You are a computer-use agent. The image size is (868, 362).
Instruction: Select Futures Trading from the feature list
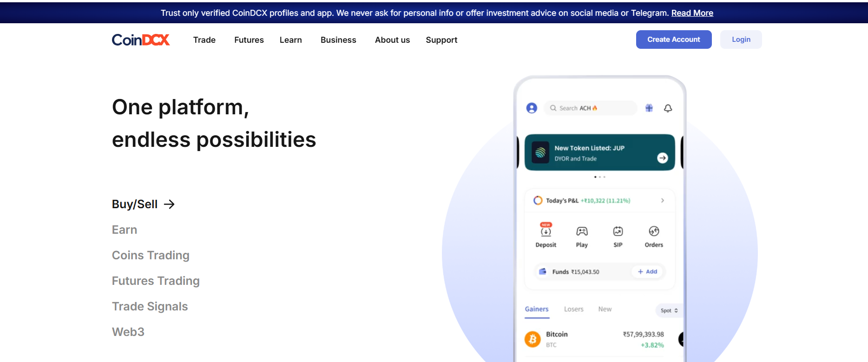click(156, 281)
